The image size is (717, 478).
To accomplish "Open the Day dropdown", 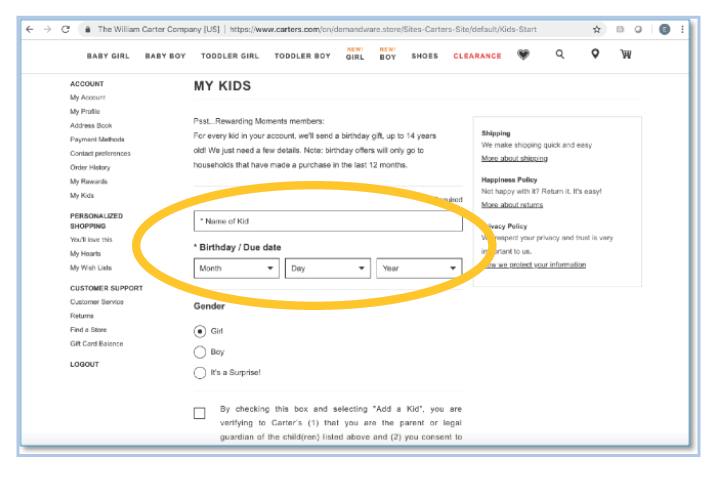I will click(328, 268).
